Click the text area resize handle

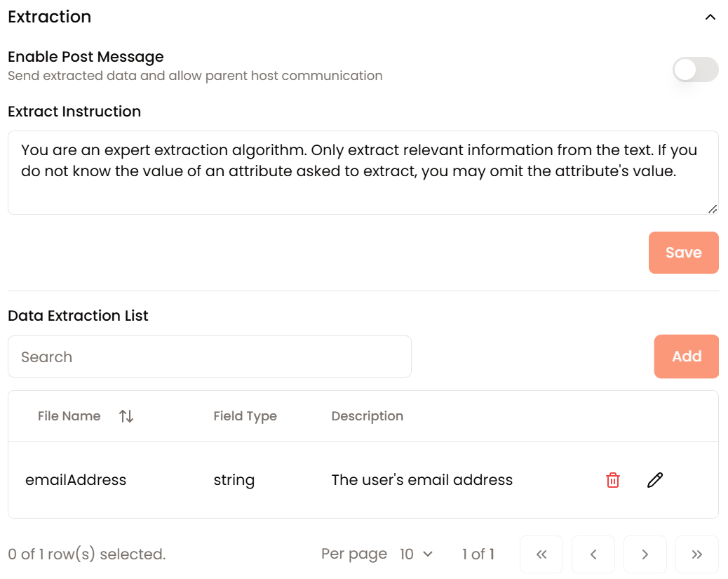(x=713, y=209)
